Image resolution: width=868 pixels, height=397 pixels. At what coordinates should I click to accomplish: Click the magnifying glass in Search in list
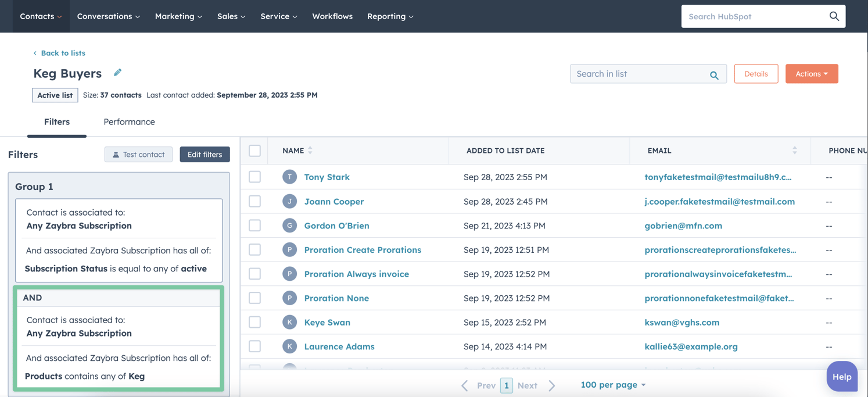click(714, 74)
